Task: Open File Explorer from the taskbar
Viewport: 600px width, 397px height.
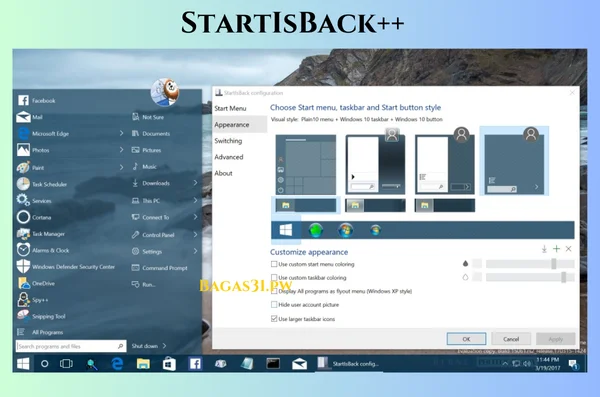Action: [143, 363]
